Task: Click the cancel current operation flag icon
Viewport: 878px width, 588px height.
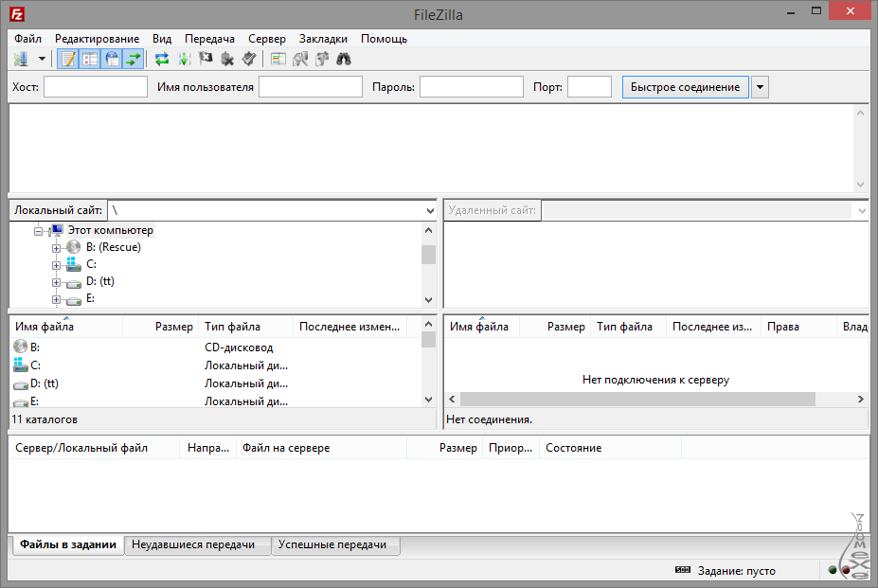Action: tap(206, 59)
